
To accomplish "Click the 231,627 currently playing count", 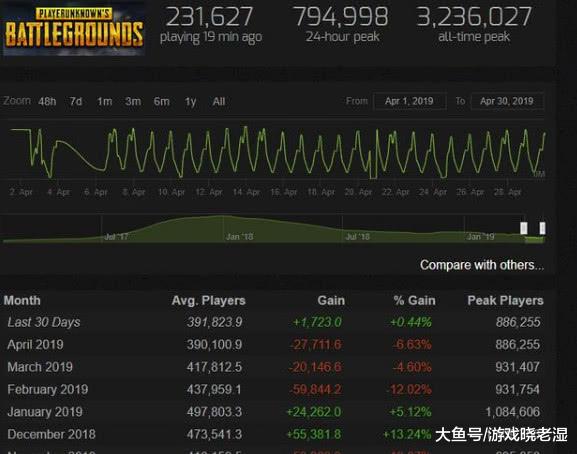I will (209, 17).
